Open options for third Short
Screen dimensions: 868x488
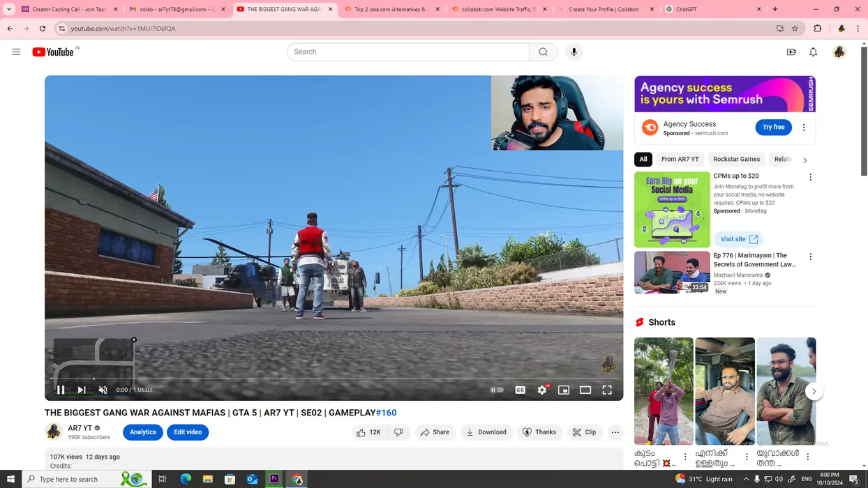point(807,457)
